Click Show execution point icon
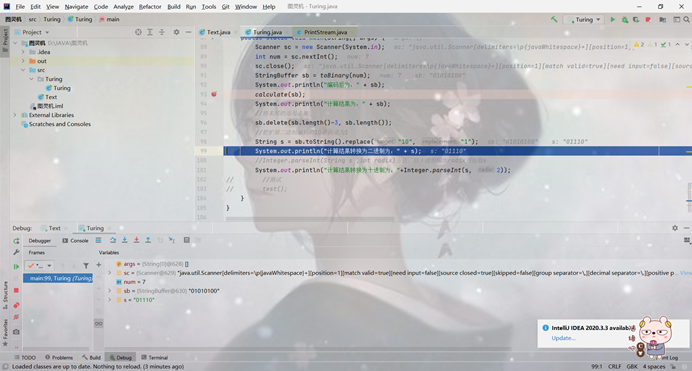692x371 pixels. click(x=98, y=240)
